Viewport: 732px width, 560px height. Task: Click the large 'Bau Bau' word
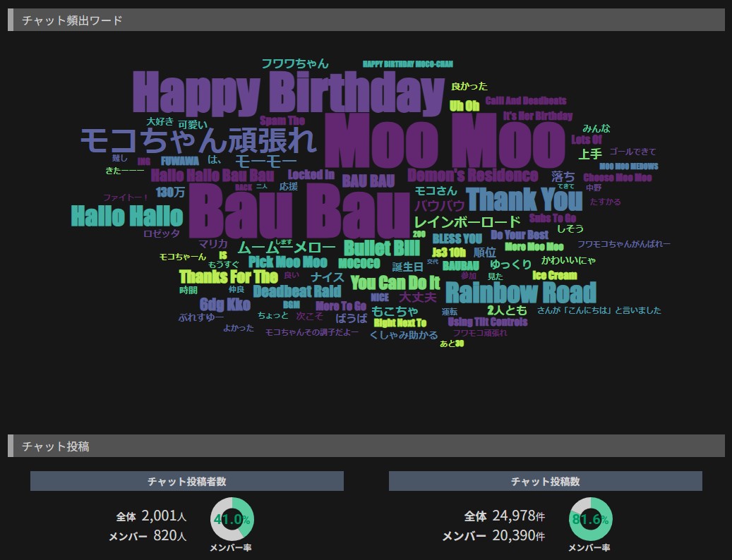pos(300,211)
